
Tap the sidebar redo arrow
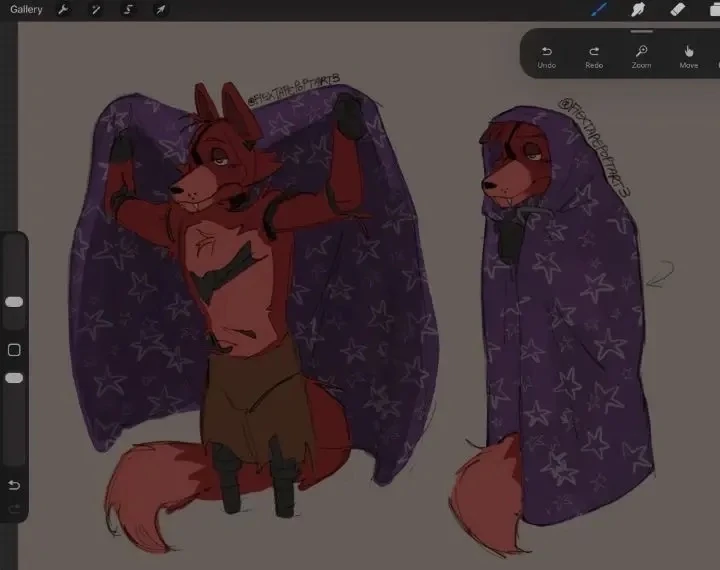click(14, 508)
